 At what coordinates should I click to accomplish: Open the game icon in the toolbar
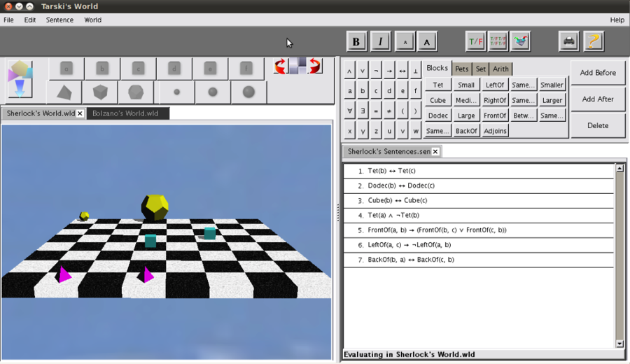coord(520,41)
